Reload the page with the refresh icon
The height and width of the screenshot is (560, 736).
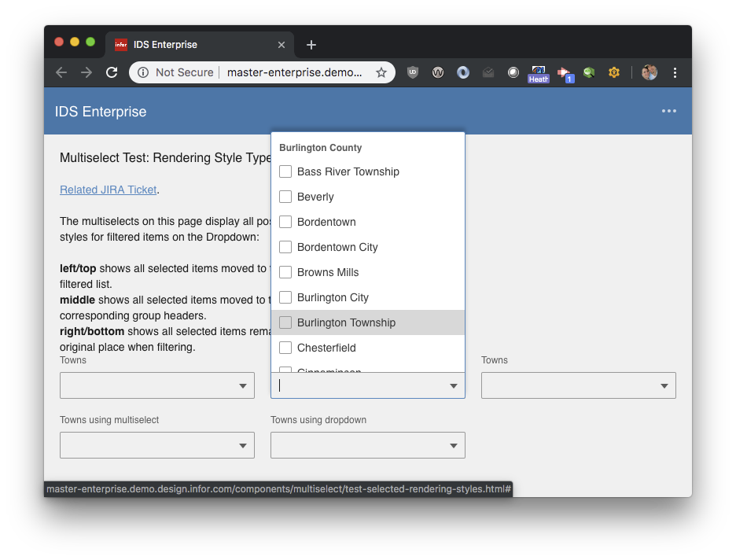(112, 72)
